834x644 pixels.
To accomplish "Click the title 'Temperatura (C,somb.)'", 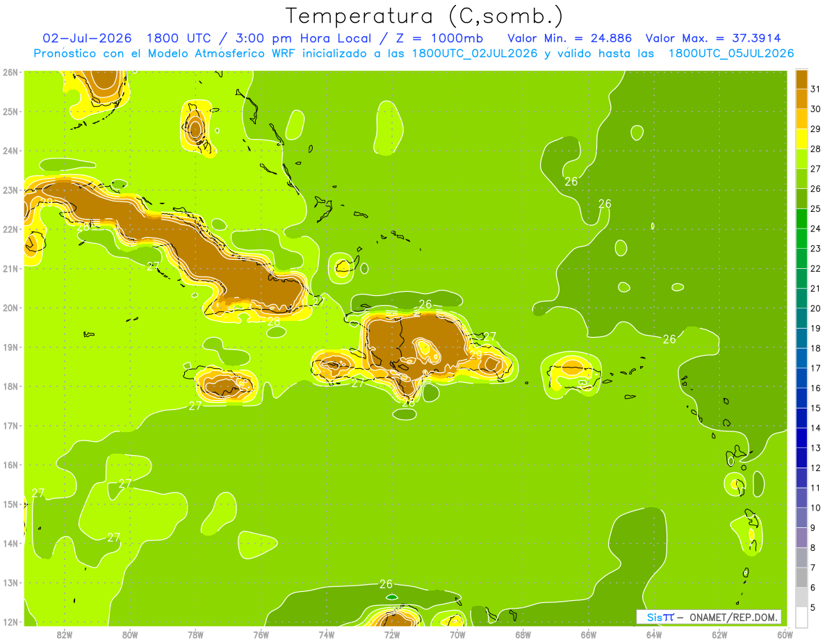I will (x=424, y=16).
